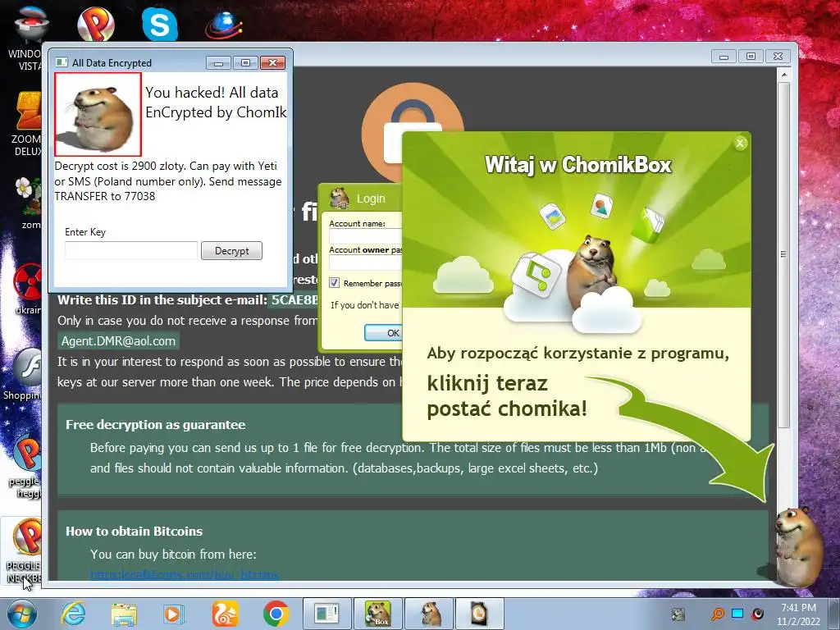The width and height of the screenshot is (840, 630).
Task: Toggle the Remember password checkbox
Action: tap(335, 283)
